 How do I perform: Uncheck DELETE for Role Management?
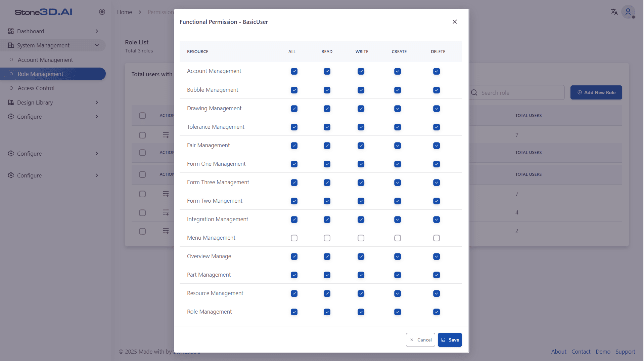[436, 312]
